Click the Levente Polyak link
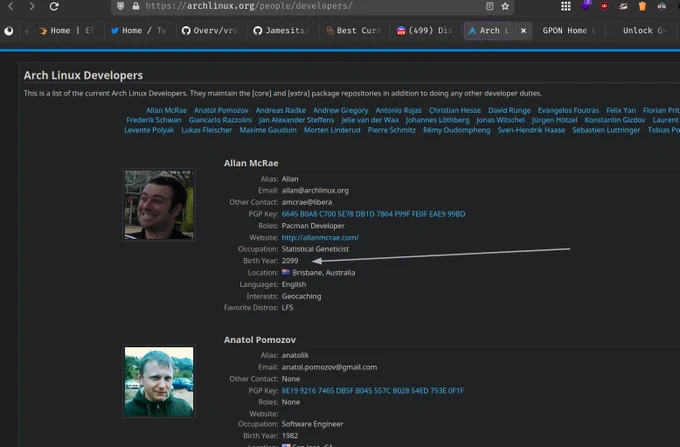The image size is (680, 447). click(x=149, y=130)
